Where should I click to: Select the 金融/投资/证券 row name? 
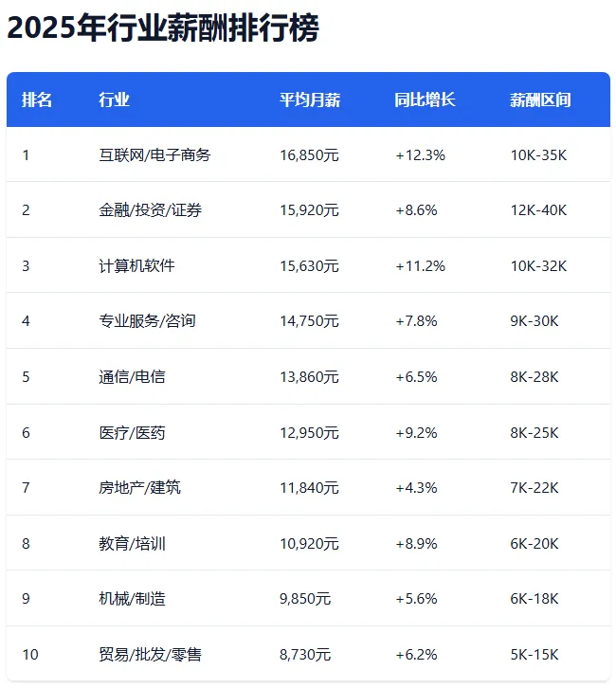(150, 210)
